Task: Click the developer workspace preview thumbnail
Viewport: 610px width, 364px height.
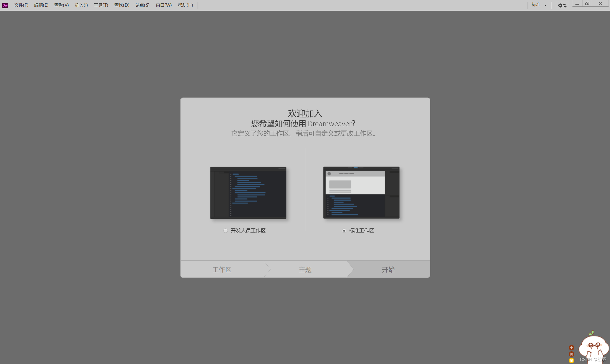Action: [x=248, y=193]
